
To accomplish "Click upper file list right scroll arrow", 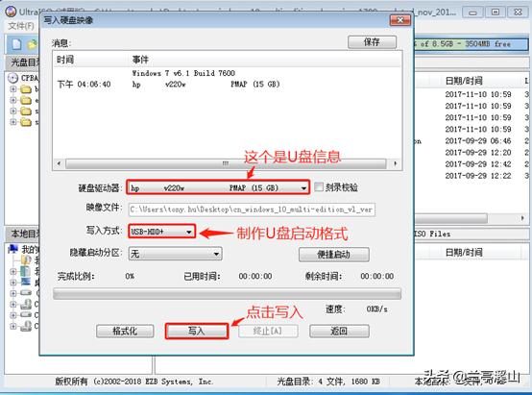I will point(522,218).
